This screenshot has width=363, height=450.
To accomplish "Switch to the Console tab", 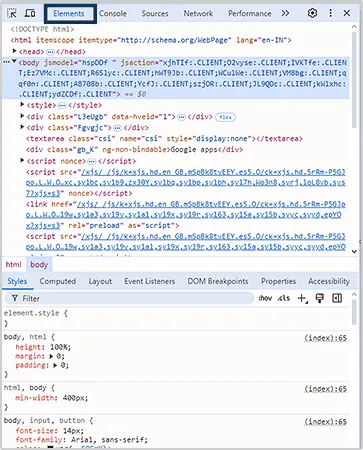I will (113, 14).
